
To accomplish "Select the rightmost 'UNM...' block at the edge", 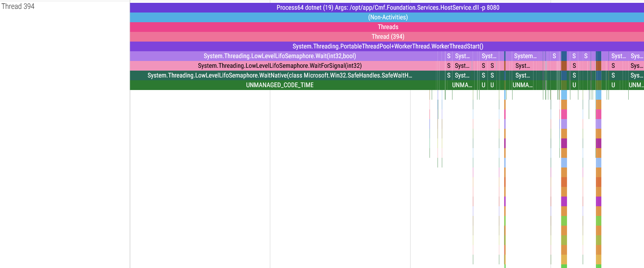I will [636, 85].
